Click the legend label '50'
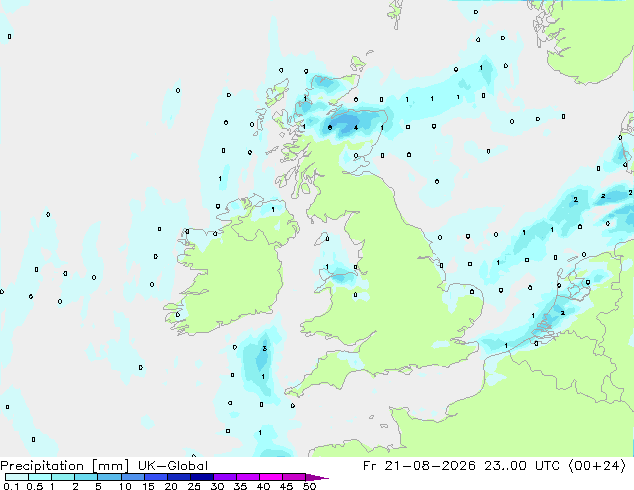Image resolution: width=634 pixels, height=490 pixels. point(309,486)
